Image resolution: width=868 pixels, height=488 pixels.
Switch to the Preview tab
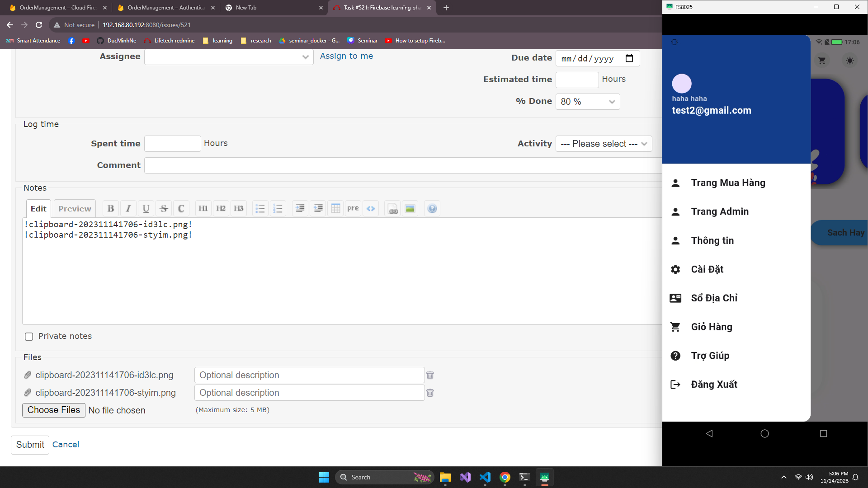pos(75,208)
